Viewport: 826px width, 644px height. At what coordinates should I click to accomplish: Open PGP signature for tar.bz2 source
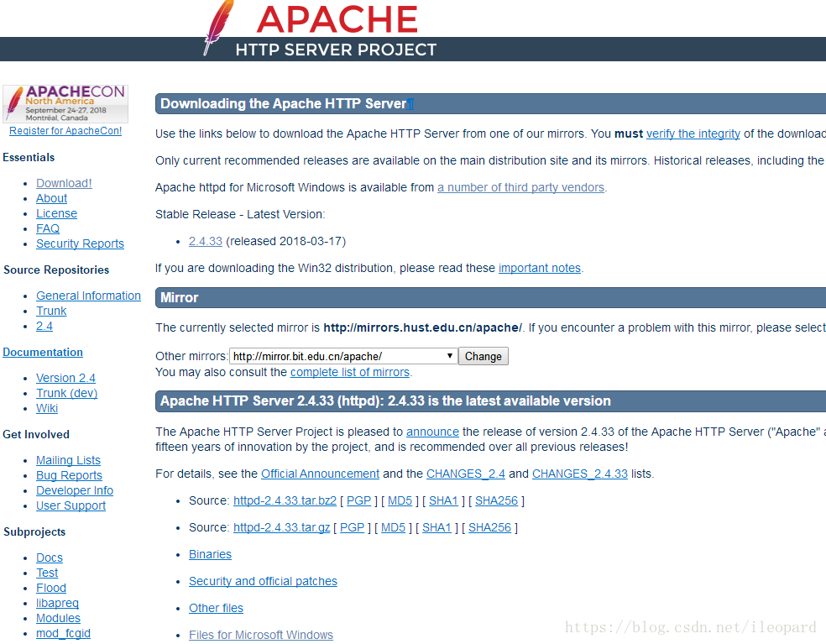[x=358, y=500]
